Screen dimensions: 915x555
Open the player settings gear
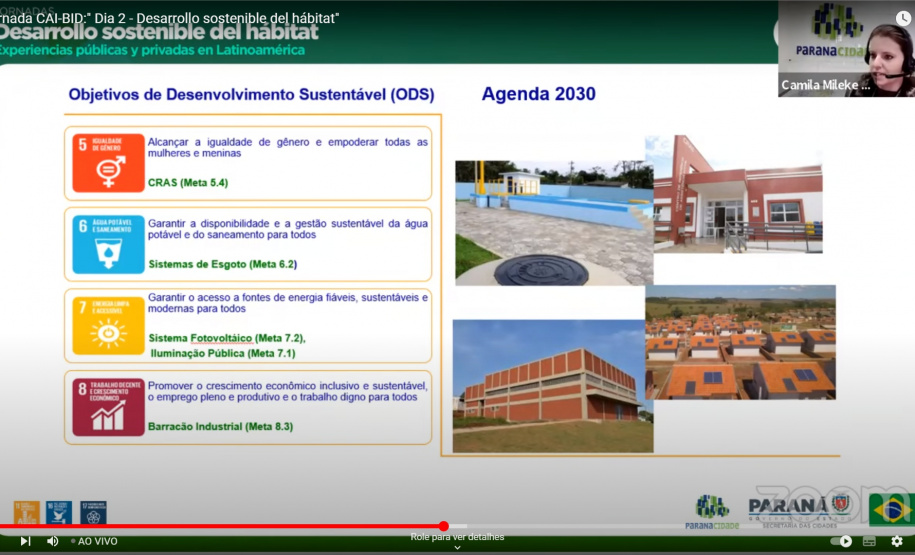pyautogui.click(x=897, y=542)
